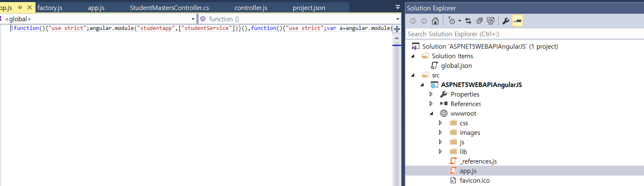The image size is (644, 186).
Task: Toggle Preview Selected Items button
Action: click(x=517, y=21)
